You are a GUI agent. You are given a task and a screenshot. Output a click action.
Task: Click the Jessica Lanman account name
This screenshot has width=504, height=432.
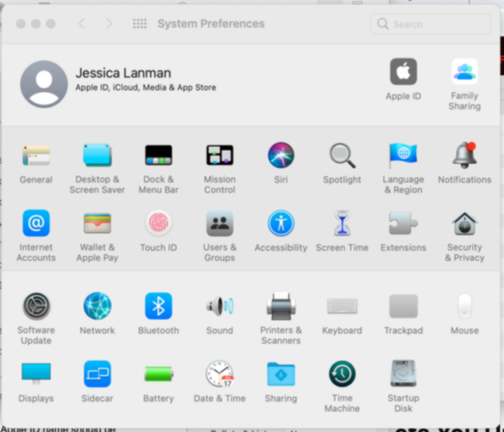coord(123,74)
